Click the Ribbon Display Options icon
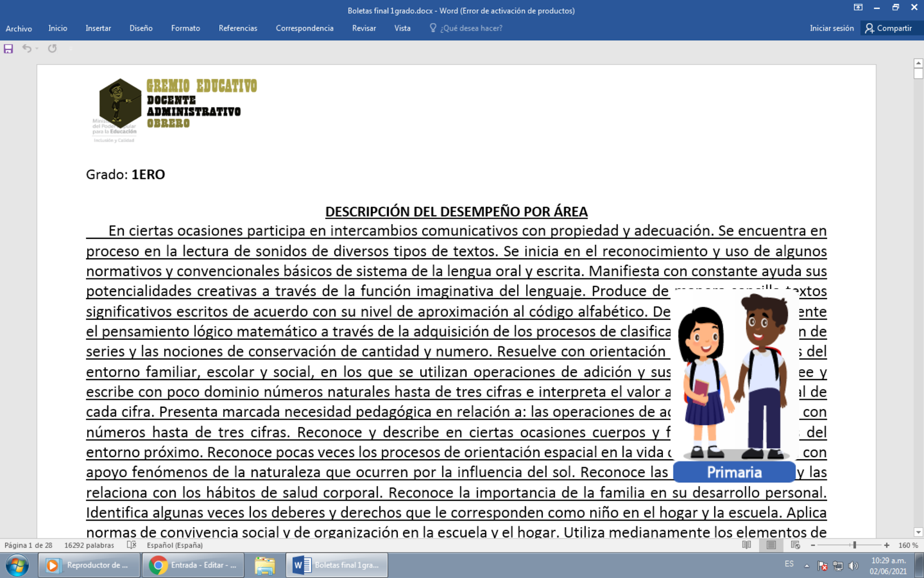The width and height of the screenshot is (924, 578). [858, 8]
